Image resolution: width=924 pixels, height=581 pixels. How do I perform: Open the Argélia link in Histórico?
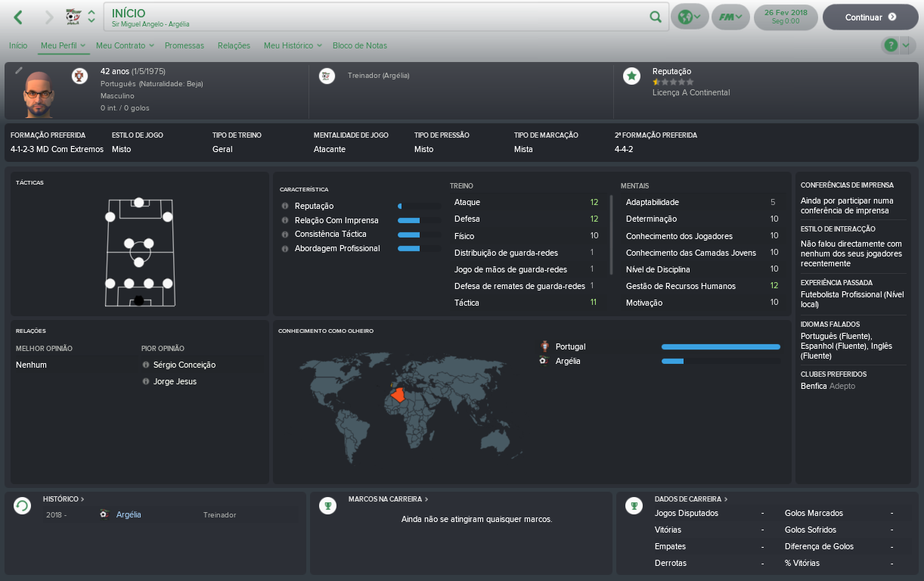tap(129, 514)
